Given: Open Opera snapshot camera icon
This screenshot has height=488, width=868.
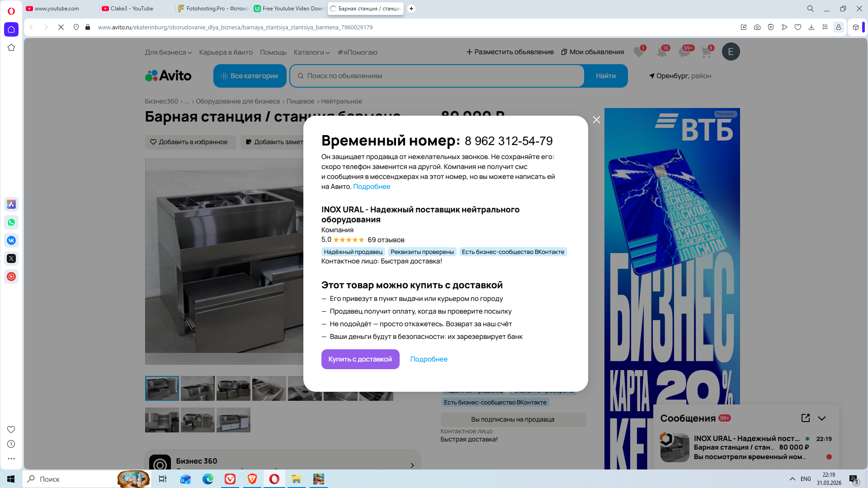Looking at the screenshot, I should point(757,27).
